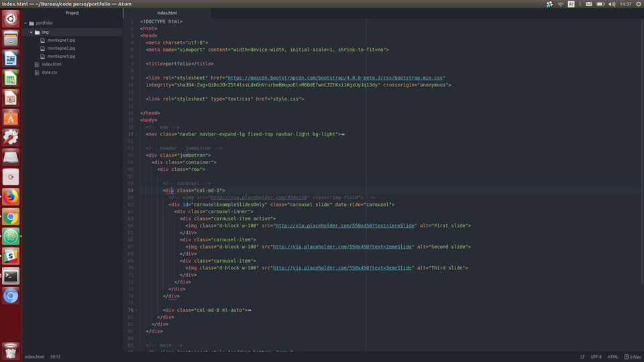Open index.html from the project tree
This screenshot has height=362, width=644.
click(x=52, y=64)
